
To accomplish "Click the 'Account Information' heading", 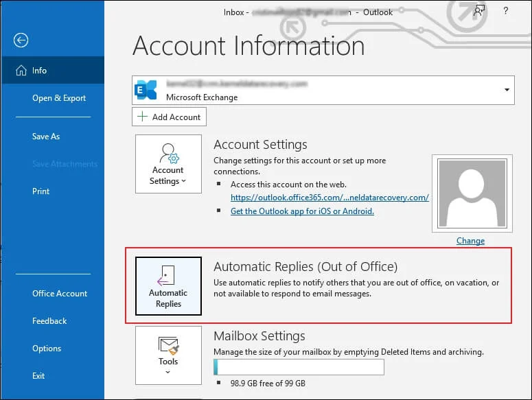I will click(248, 46).
